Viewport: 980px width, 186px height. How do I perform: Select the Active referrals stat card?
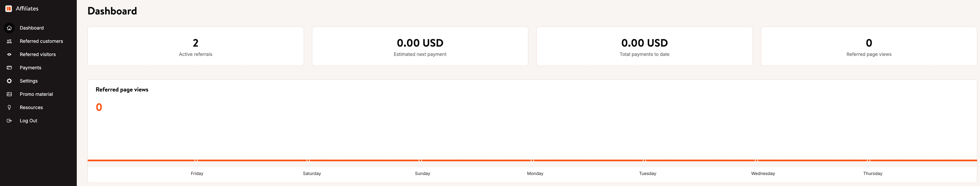pos(195,46)
